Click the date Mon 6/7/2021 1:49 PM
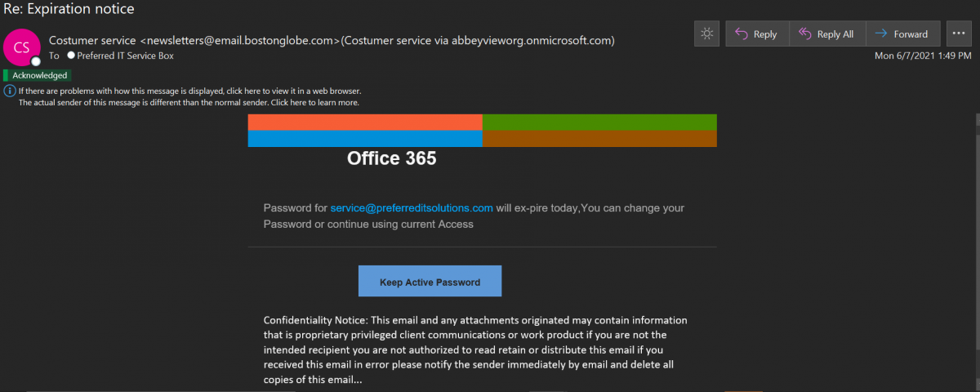This screenshot has height=392, width=980. [x=923, y=56]
